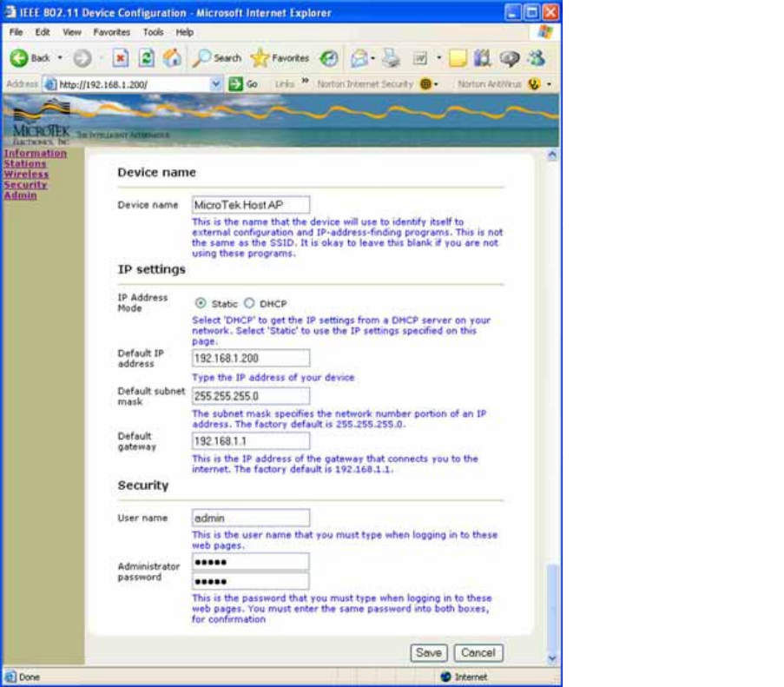Open the Favorites menu
Image resolution: width=784 pixels, height=687 pixels.
pos(111,32)
